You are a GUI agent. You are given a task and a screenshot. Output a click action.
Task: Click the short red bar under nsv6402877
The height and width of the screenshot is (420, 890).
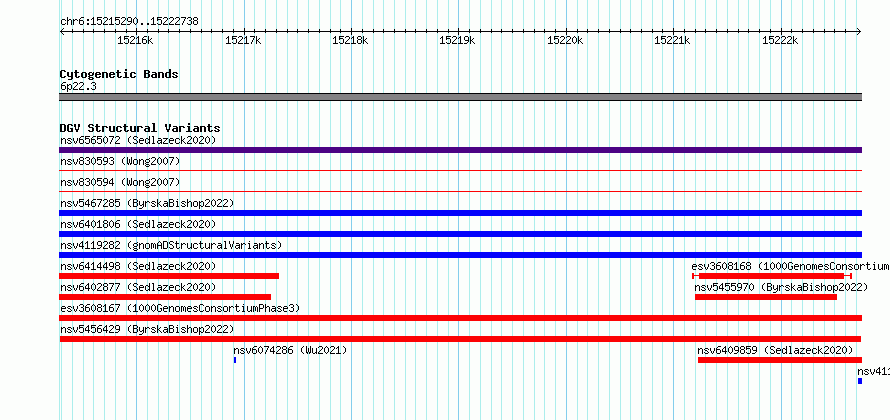[165, 297]
